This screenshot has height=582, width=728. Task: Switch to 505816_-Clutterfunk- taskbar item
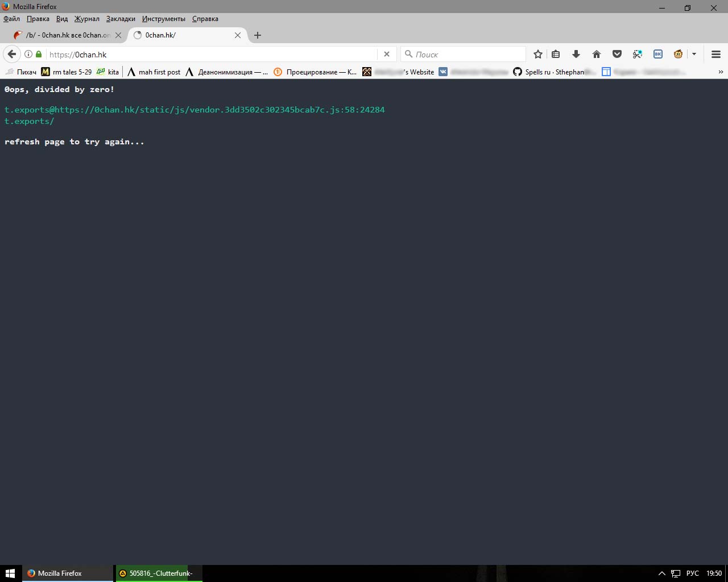click(159, 573)
